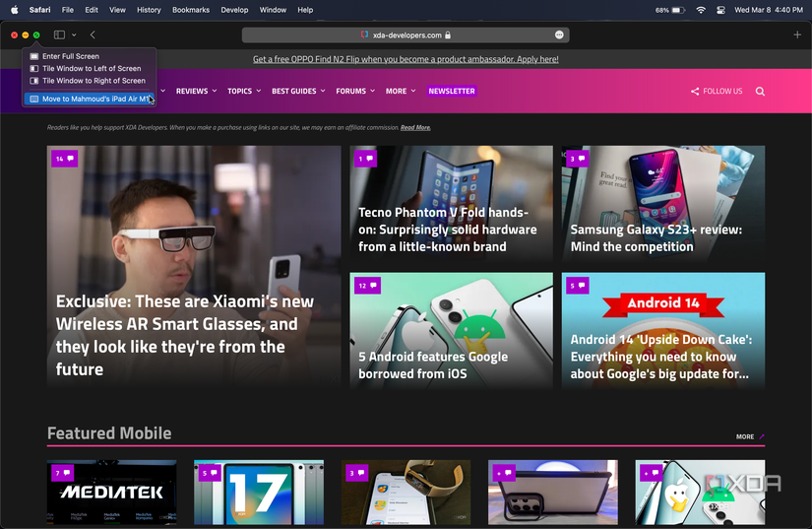Open a new tab with plus button
Viewport: 812px width, 529px height.
coord(797,34)
